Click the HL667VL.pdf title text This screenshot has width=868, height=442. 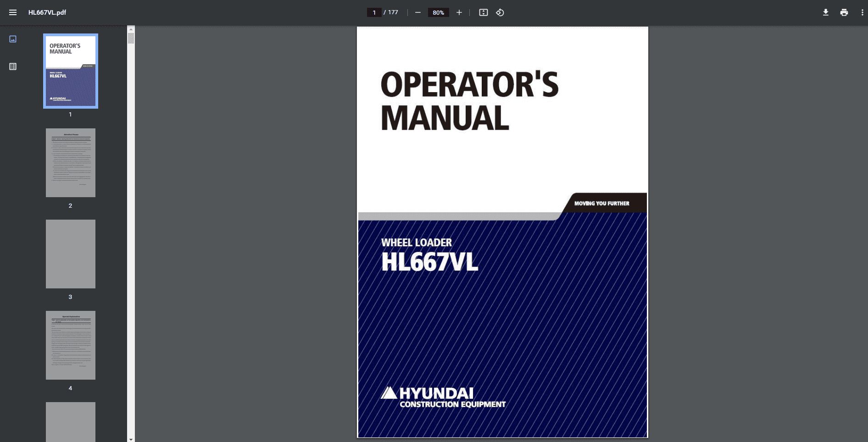click(x=47, y=12)
